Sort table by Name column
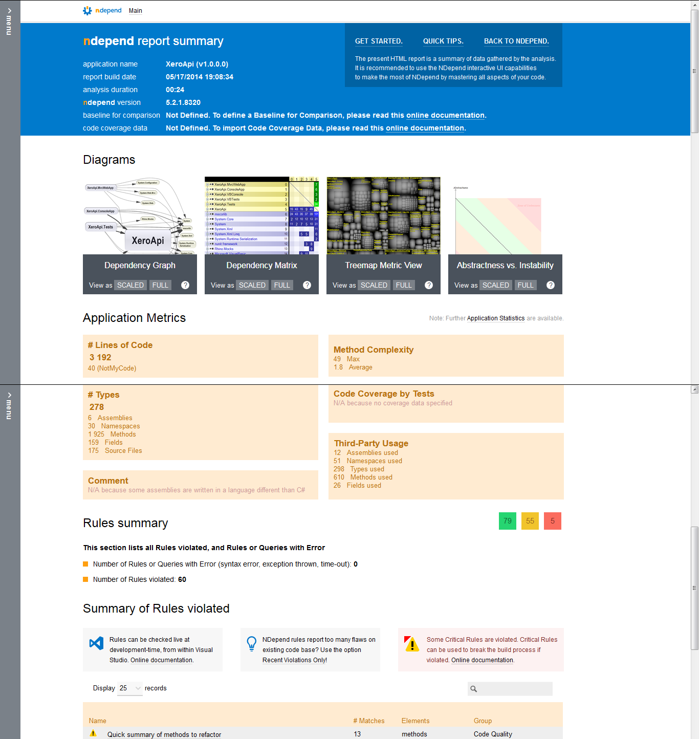This screenshot has width=700, height=739. click(x=98, y=721)
